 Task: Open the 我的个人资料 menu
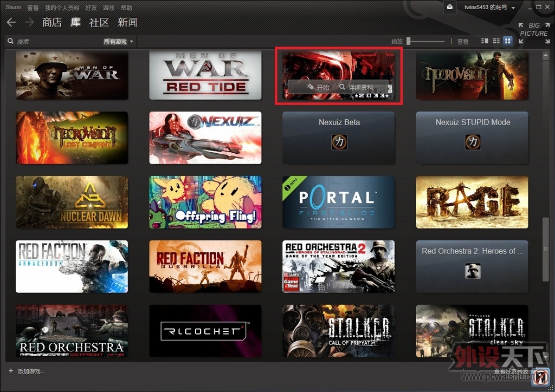[x=62, y=8]
